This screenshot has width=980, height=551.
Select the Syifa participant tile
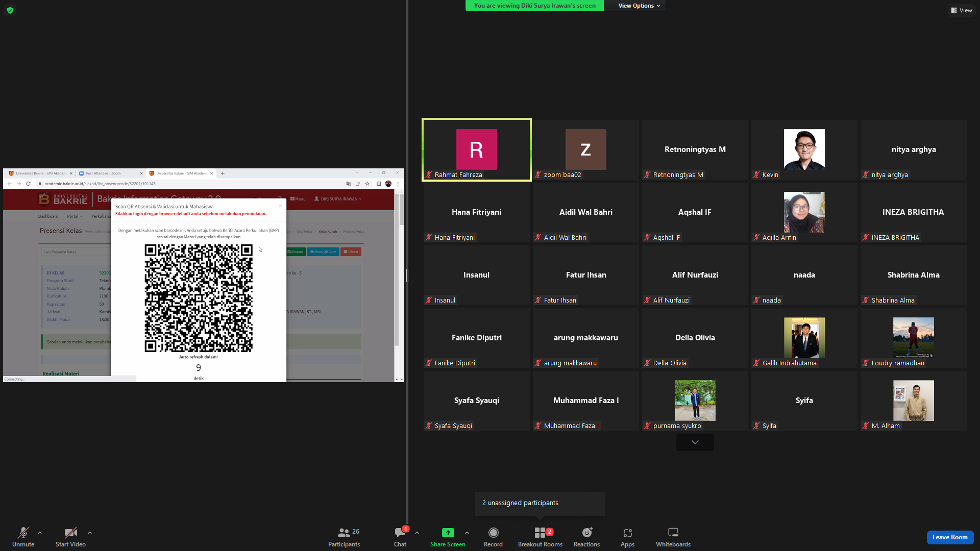[804, 401]
